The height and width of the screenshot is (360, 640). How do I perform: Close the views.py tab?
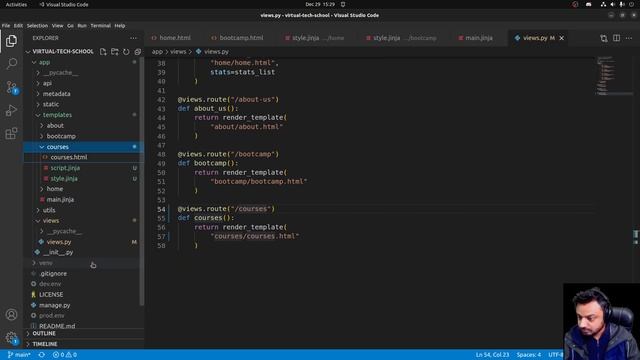coord(562,38)
